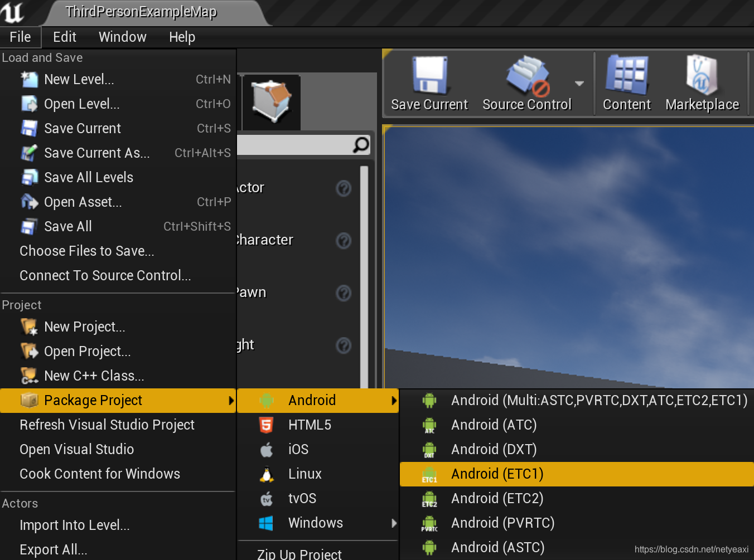Click the Linux penguin icon
Viewport: 754px width, 560px height.
267,474
